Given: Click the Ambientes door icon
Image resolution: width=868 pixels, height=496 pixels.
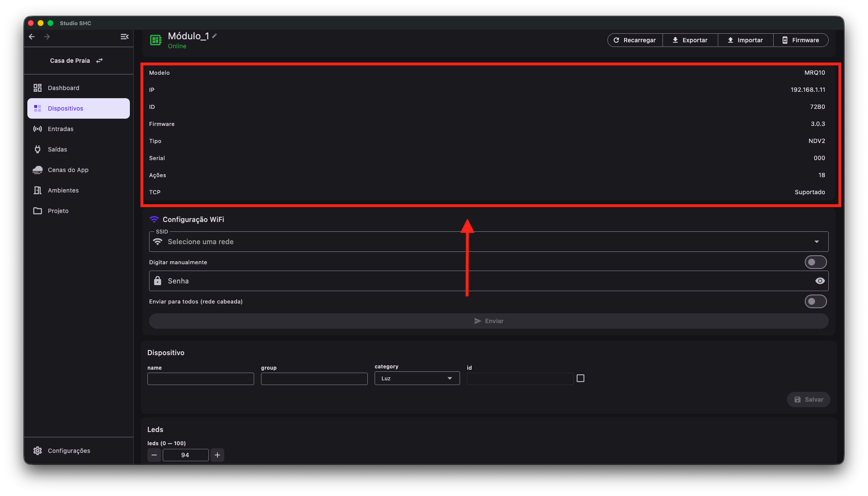Looking at the screenshot, I should (x=38, y=190).
